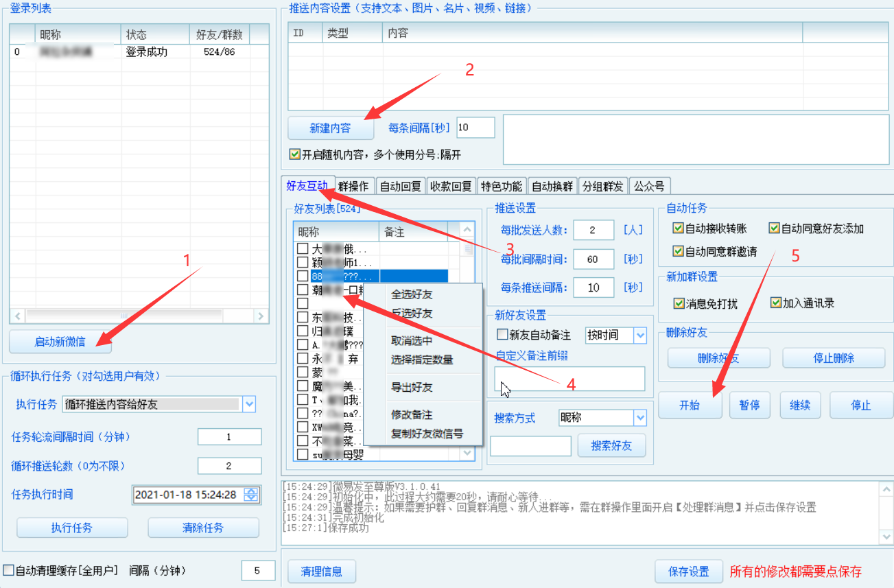
Task: Choose 反选好友 in the context menu
Action: click(x=412, y=313)
